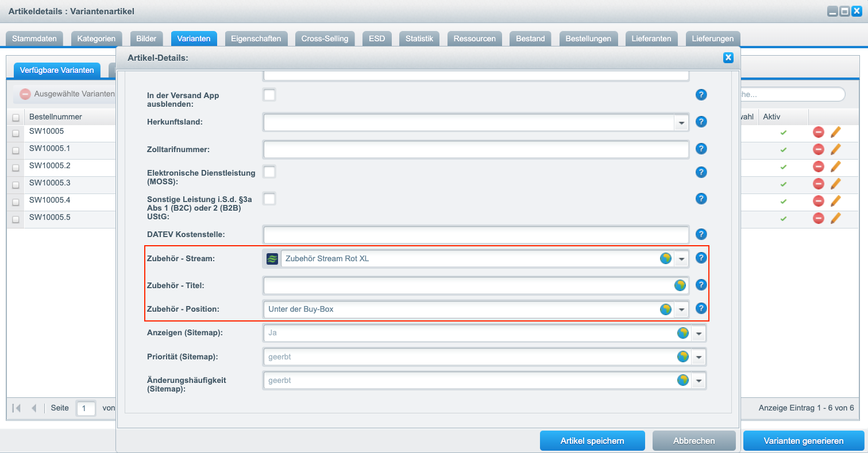Select all variants via header checkbox

tap(16, 117)
